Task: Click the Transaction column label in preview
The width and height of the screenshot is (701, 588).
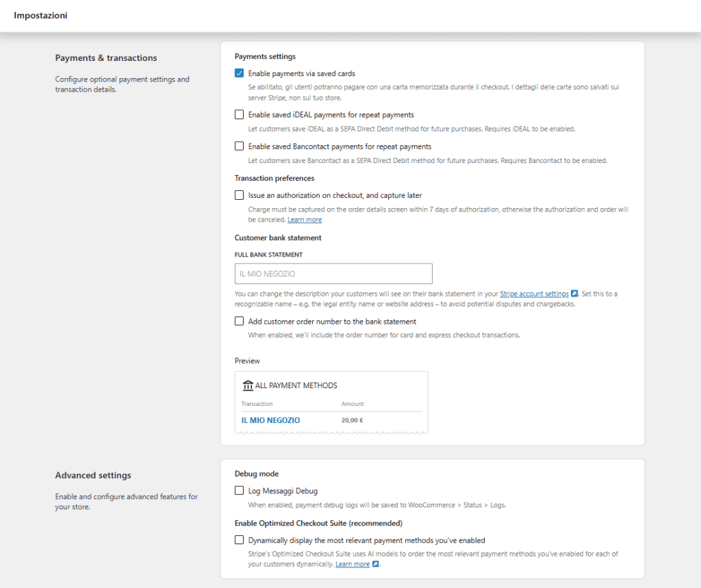Action: (x=257, y=403)
